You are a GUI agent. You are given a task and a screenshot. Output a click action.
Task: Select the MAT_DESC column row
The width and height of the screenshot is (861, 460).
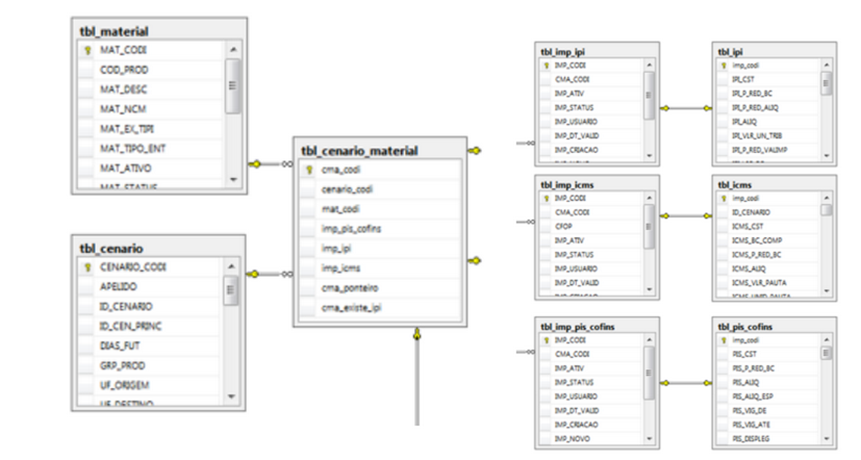point(151,89)
